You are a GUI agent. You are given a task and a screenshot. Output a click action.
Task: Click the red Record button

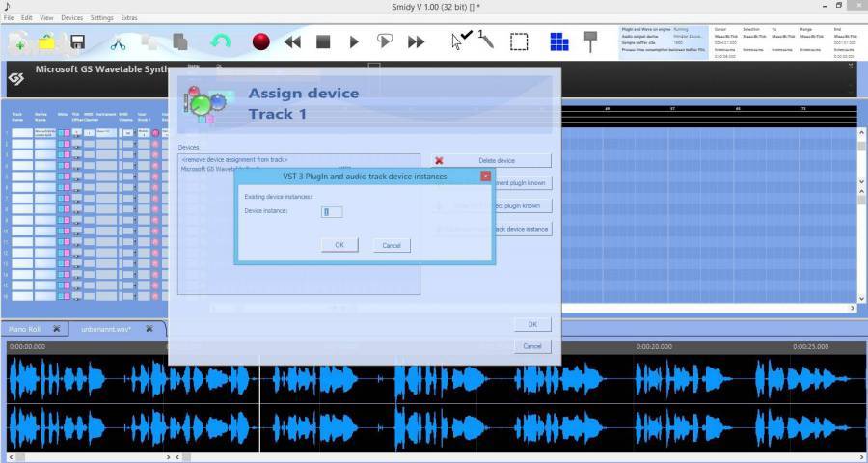tap(260, 41)
